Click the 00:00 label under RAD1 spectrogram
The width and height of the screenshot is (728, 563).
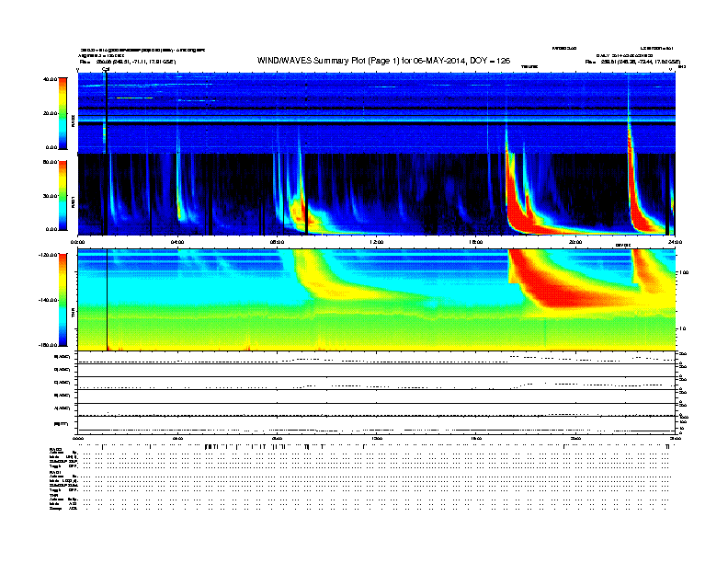point(77,242)
